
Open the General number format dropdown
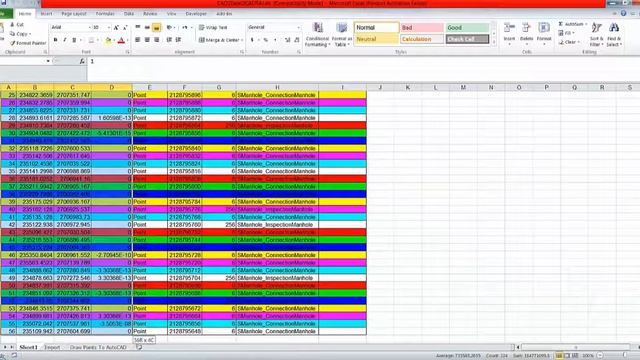299,27
